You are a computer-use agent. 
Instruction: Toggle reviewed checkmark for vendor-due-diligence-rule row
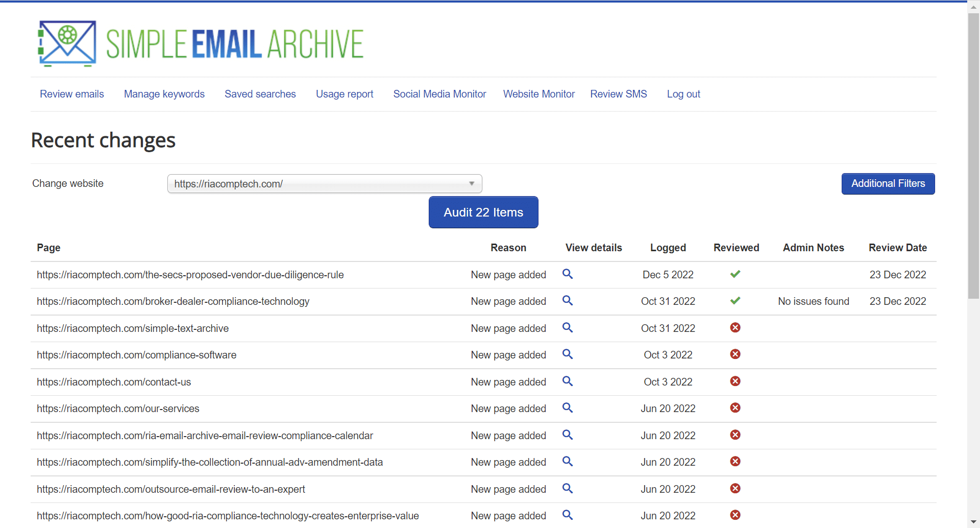pyautogui.click(x=735, y=274)
